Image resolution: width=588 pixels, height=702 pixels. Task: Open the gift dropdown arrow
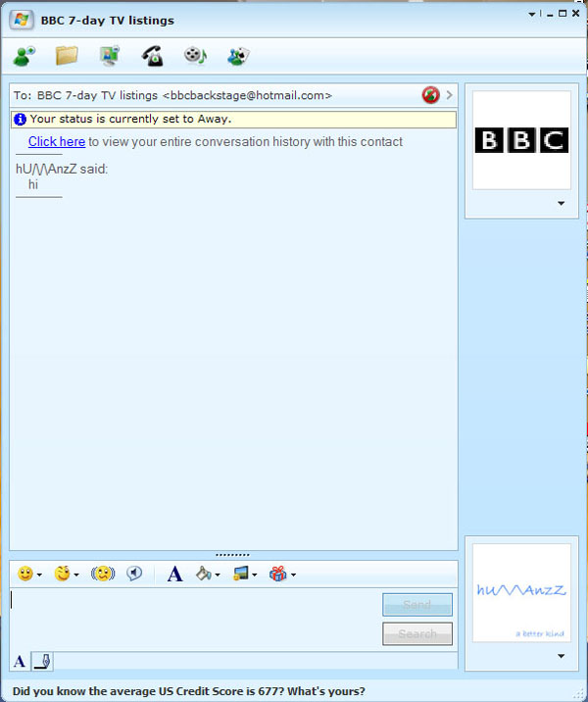[x=294, y=575]
